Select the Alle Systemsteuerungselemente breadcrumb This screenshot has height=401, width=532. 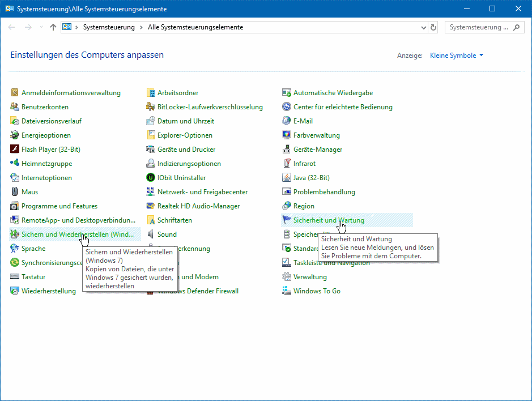pyautogui.click(x=195, y=27)
